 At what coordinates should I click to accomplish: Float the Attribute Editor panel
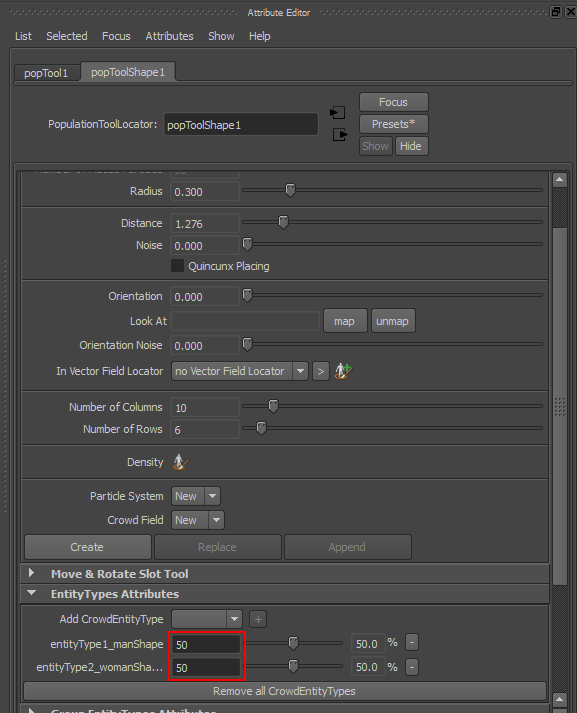click(556, 12)
